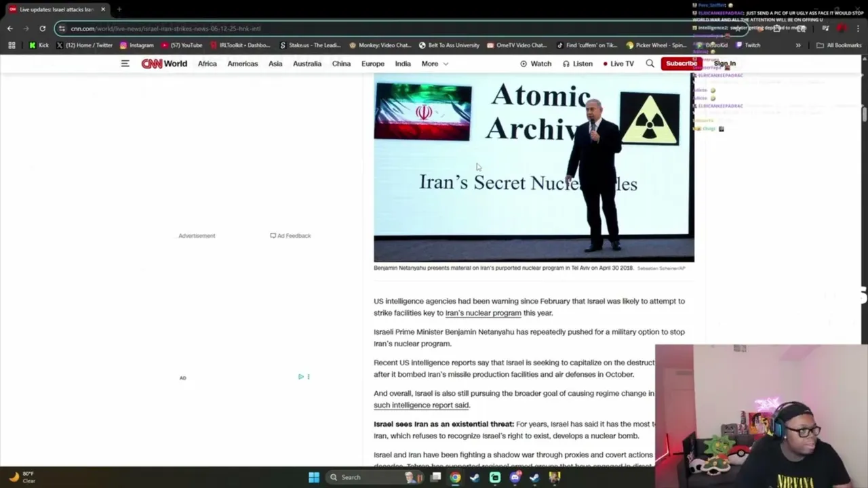This screenshot has width=868, height=488.
Task: Open the Chrome apps grid shortcut
Action: (12, 45)
